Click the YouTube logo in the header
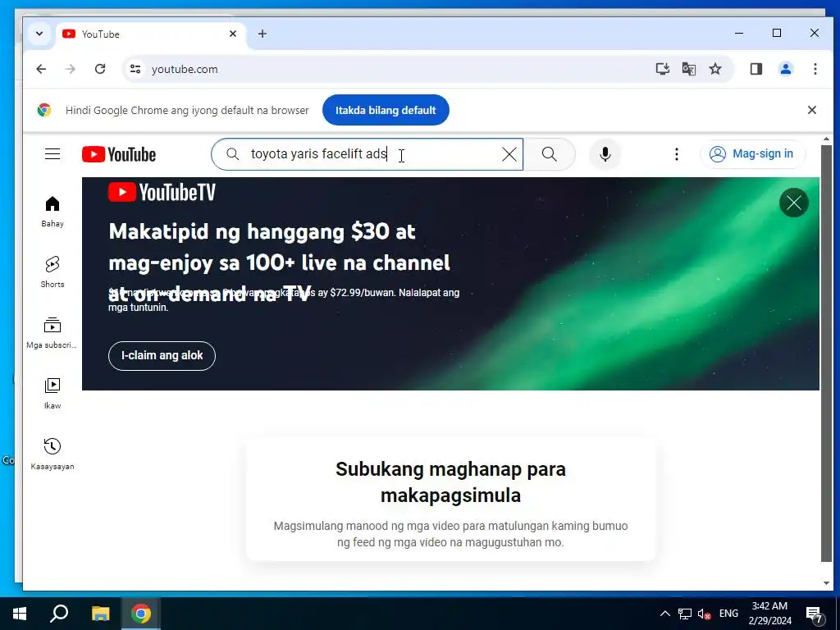The image size is (840, 630). (x=119, y=154)
